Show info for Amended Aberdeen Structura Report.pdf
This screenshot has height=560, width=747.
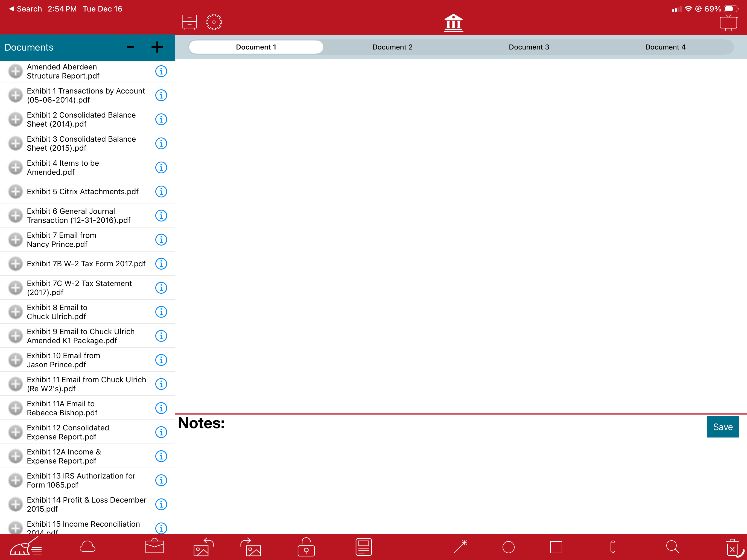(x=161, y=71)
